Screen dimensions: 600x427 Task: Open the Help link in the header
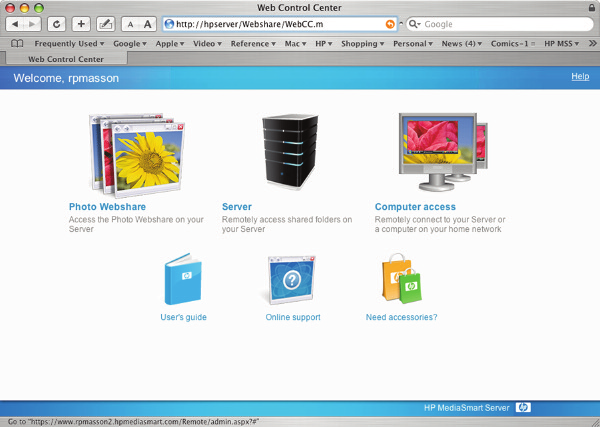pos(580,77)
